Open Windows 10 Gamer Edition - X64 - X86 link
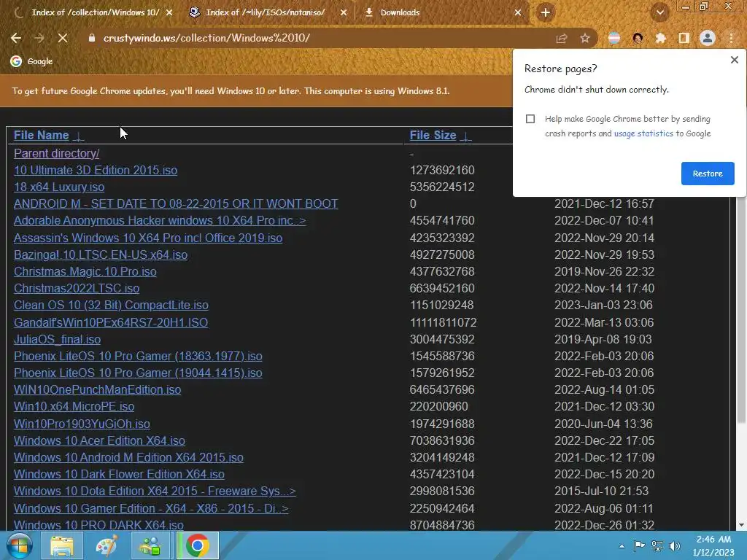The image size is (747, 560). pos(151,508)
